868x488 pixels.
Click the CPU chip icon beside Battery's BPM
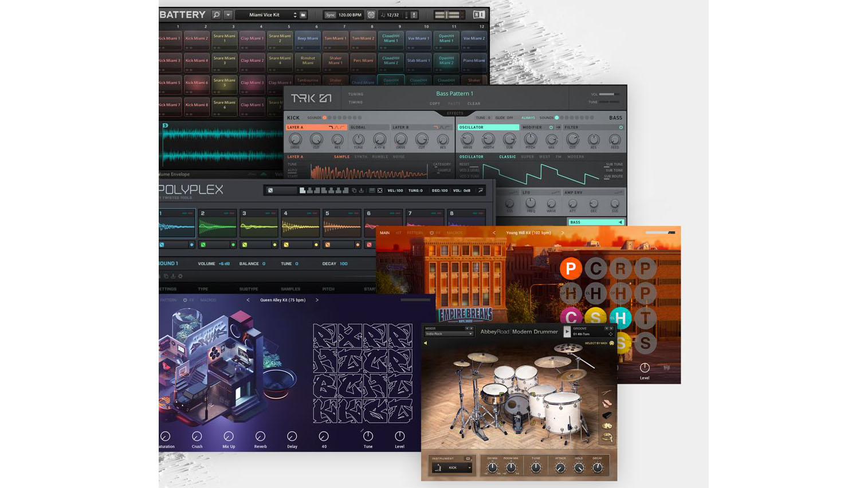[371, 15]
